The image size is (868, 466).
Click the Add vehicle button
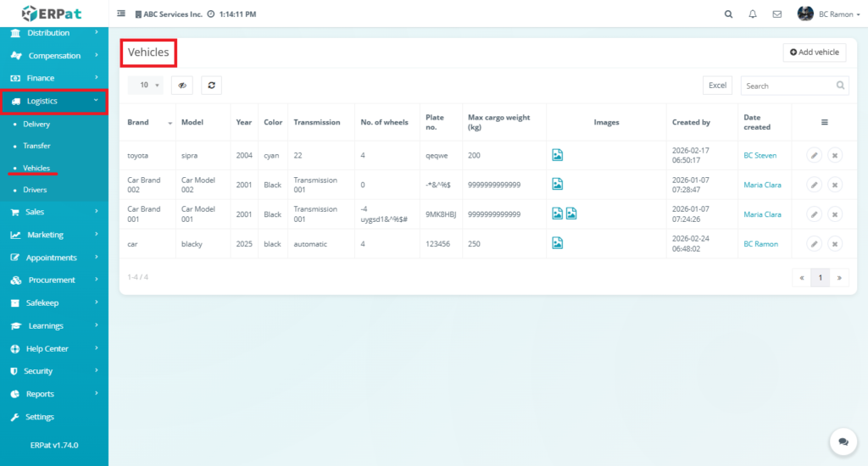tap(814, 53)
